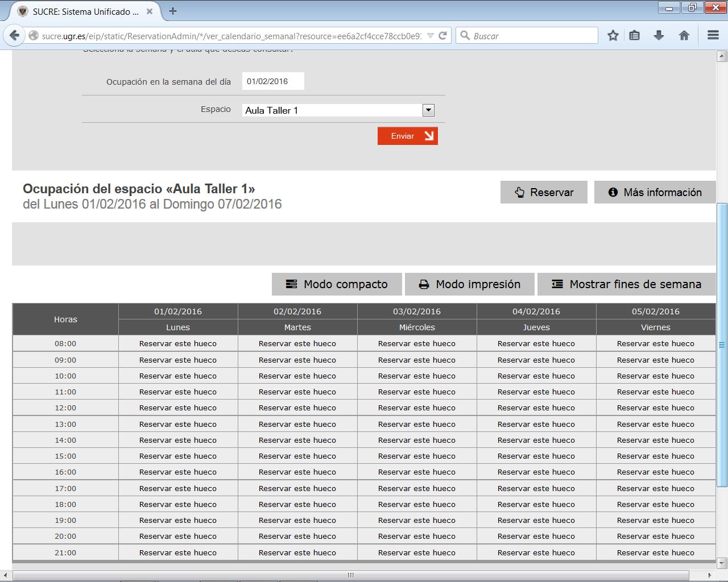This screenshot has height=582, width=728.
Task: Click the week date input field
Action: pos(273,81)
